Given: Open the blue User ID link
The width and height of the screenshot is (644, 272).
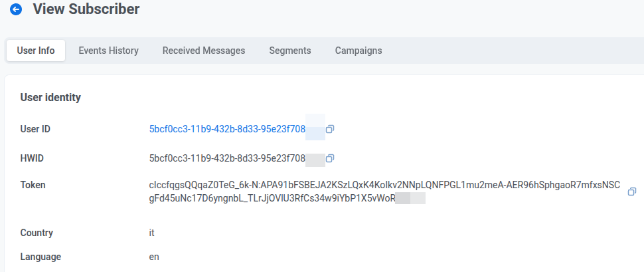Looking at the screenshot, I should tap(227, 129).
